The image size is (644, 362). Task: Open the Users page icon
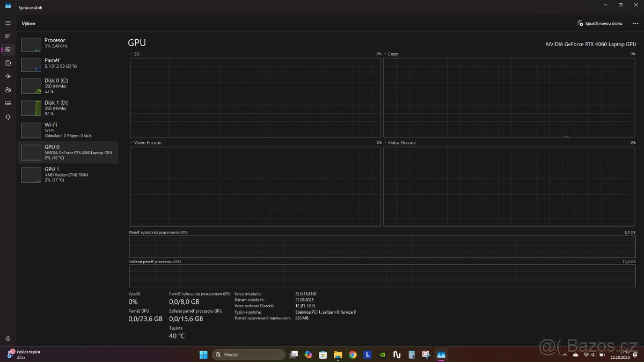tap(8, 90)
